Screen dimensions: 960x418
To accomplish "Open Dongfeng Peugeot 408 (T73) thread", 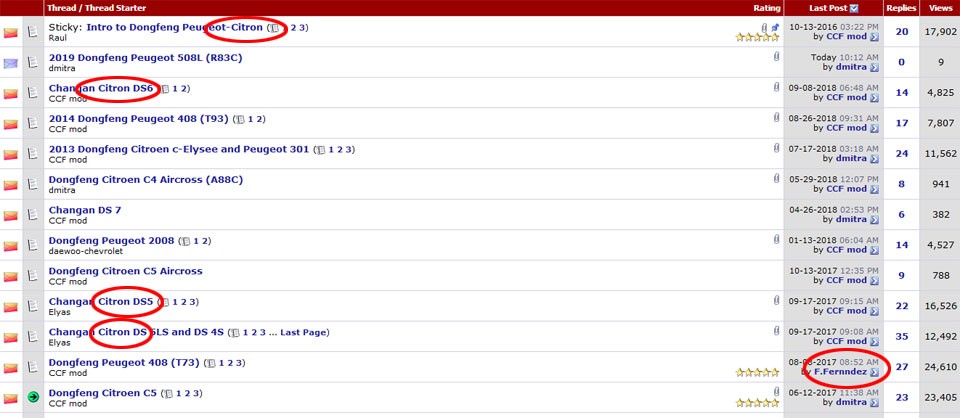I will [124, 362].
